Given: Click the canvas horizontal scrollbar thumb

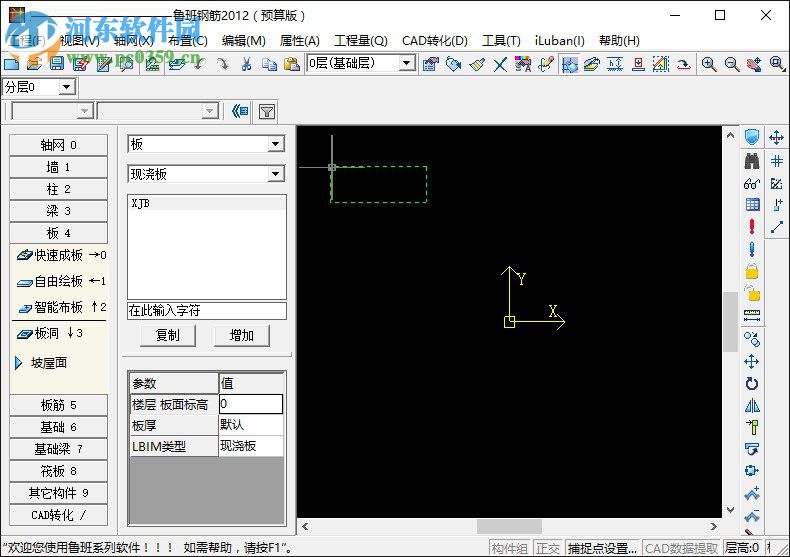Looking at the screenshot, I should (509, 526).
